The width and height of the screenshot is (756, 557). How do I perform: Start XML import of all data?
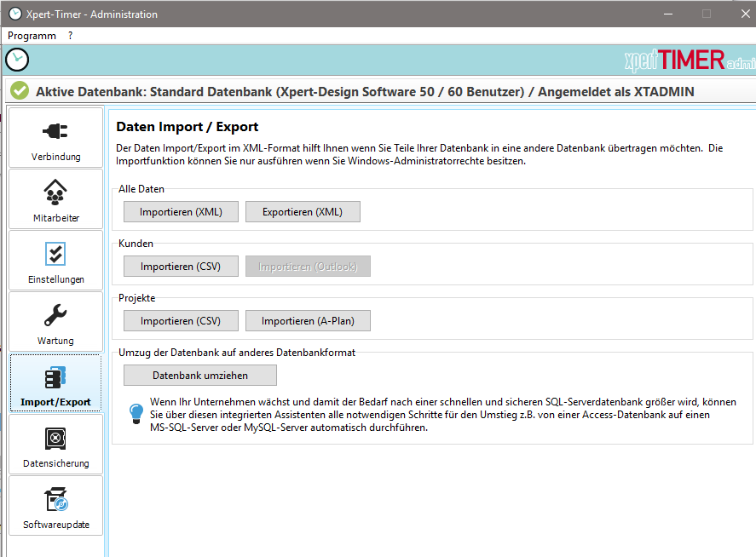181,211
